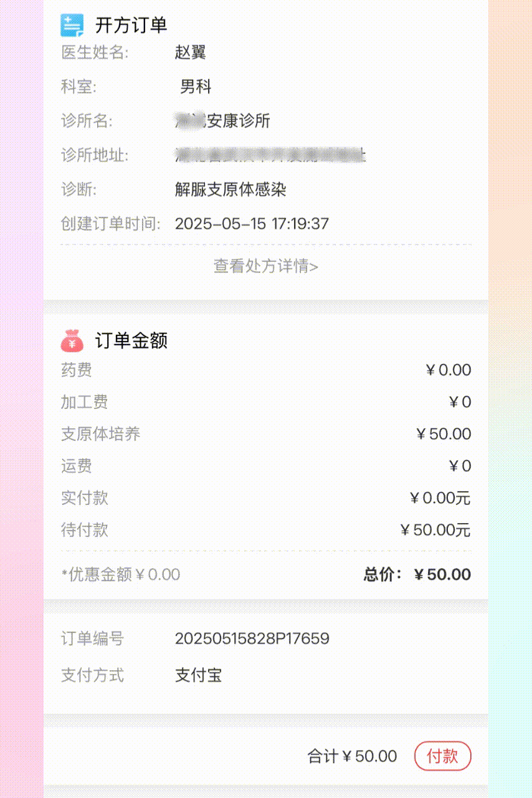
Task: Click the 待付款 amount ¥50.00元
Action: tap(435, 531)
